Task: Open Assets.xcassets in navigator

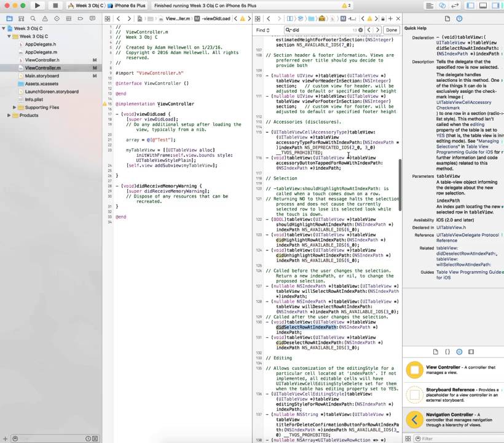Action: pyautogui.click(x=42, y=84)
